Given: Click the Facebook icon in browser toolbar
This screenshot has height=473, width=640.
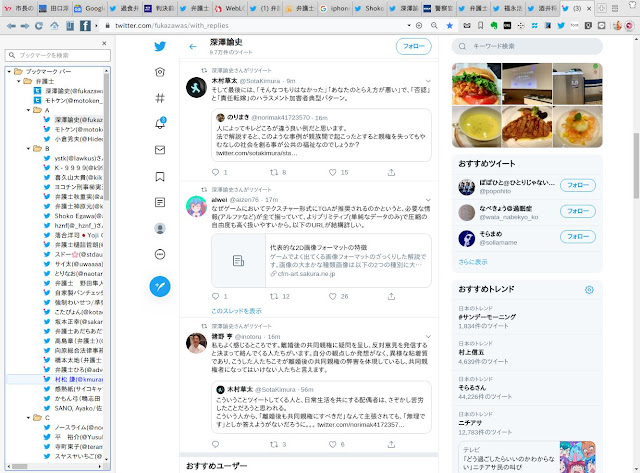Looking at the screenshot, I should point(85,26).
